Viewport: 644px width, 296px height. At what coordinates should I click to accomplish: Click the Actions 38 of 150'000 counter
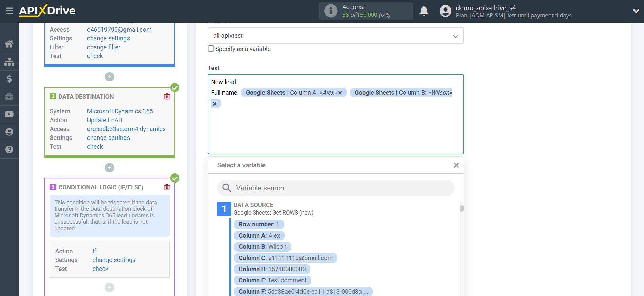pyautogui.click(x=366, y=11)
